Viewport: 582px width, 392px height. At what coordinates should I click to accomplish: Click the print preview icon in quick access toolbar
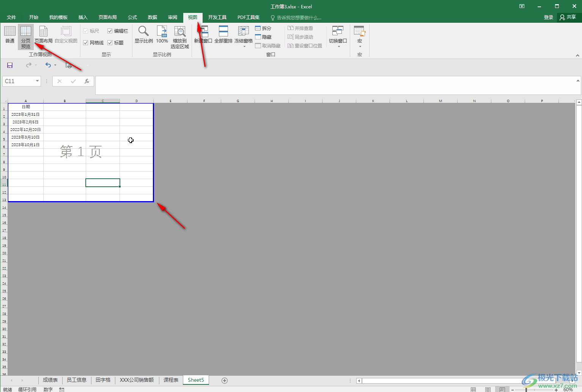click(x=69, y=65)
